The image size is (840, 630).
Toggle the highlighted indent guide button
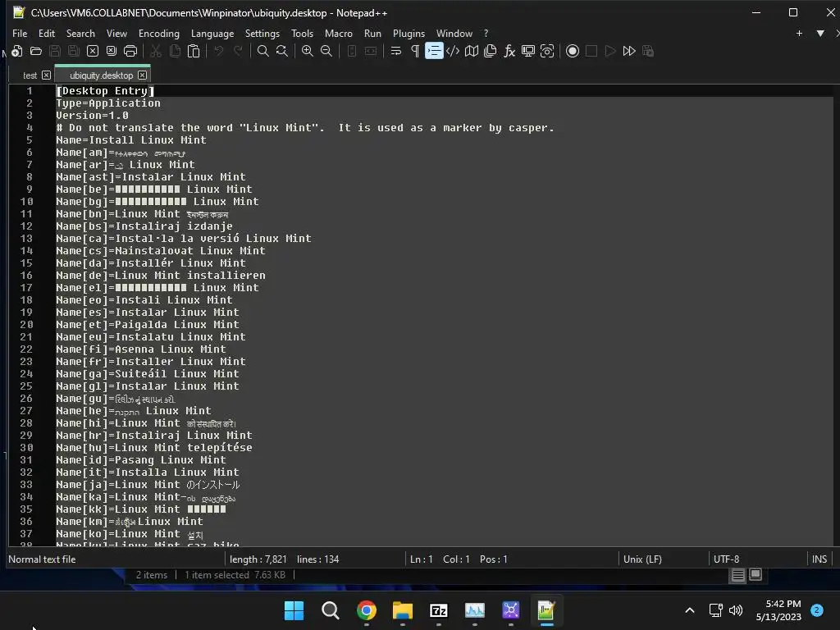pos(434,51)
